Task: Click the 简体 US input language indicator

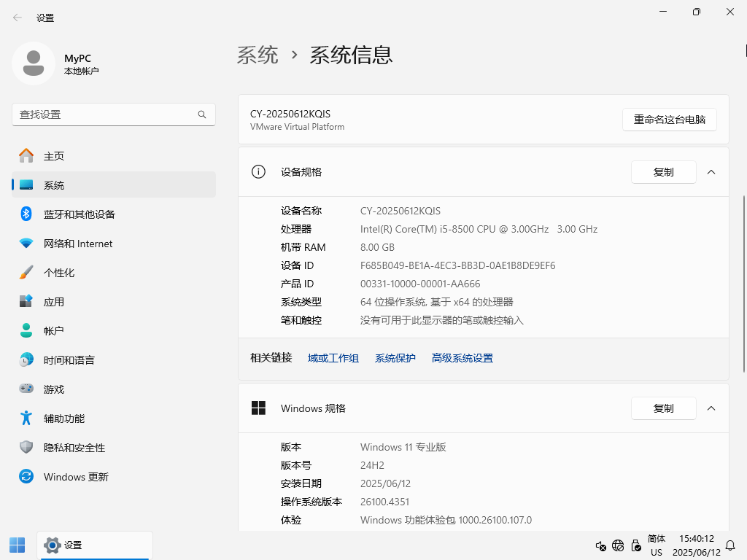Action: point(657,545)
